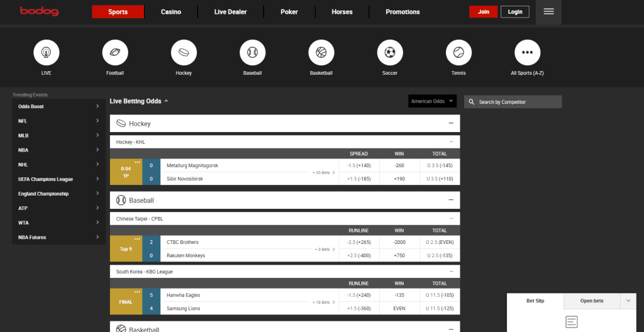Image resolution: width=644 pixels, height=332 pixels.
Task: Open the Bet Slip document icon
Action: (571, 322)
